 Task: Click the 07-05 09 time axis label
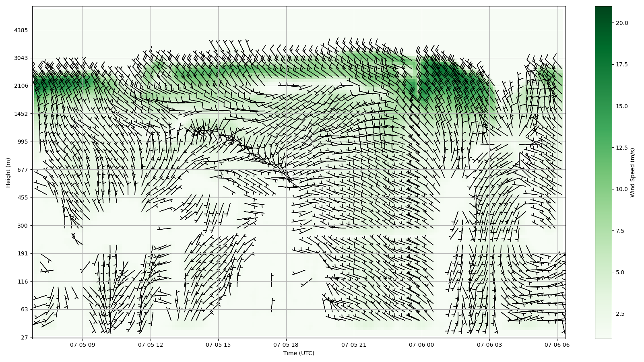click(x=83, y=345)
